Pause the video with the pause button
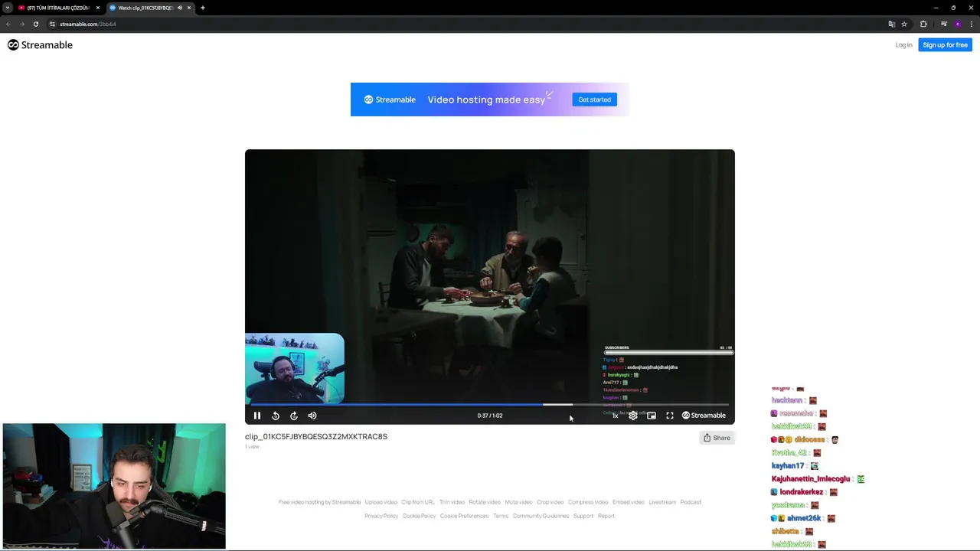The width and height of the screenshot is (980, 551). click(257, 416)
